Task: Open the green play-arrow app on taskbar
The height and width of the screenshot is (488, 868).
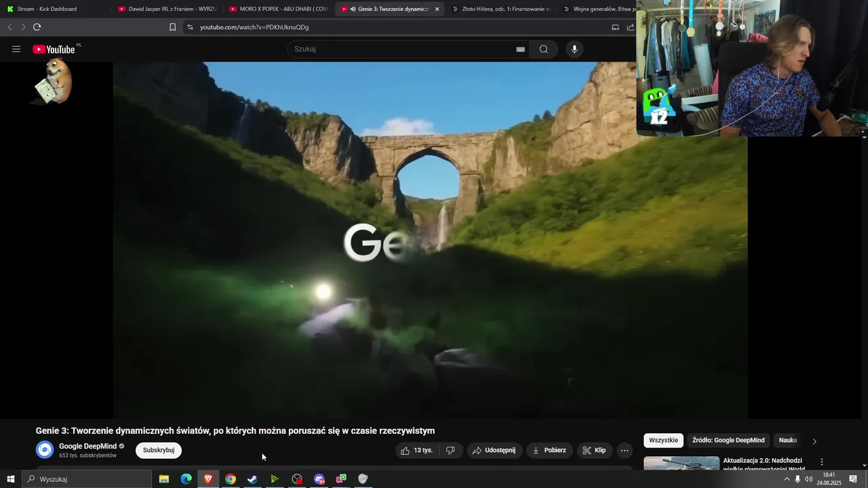Action: pos(275,479)
